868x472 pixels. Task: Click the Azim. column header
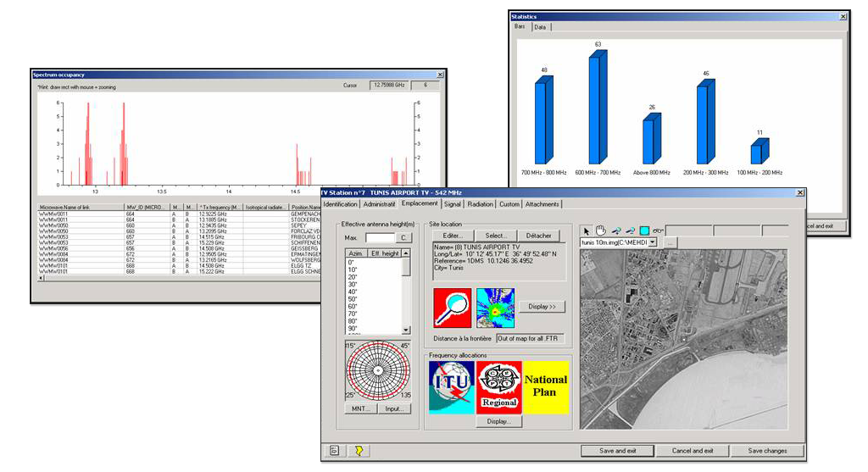(x=356, y=253)
